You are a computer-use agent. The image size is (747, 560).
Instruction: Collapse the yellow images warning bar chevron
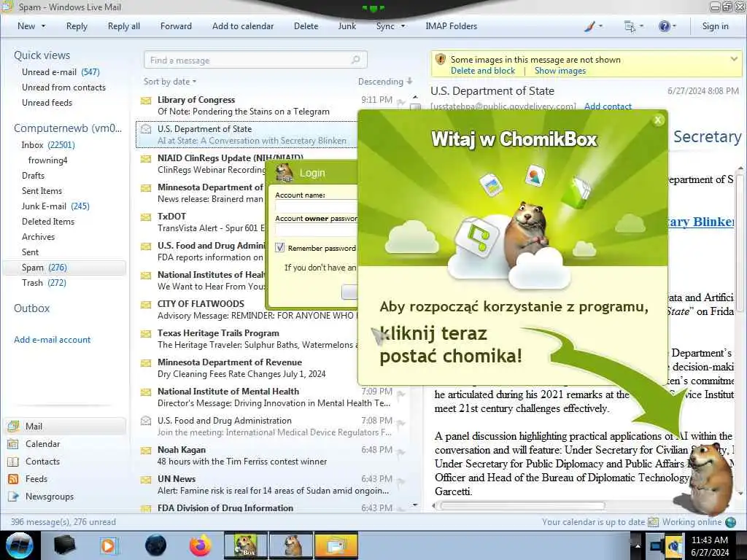pos(734,58)
